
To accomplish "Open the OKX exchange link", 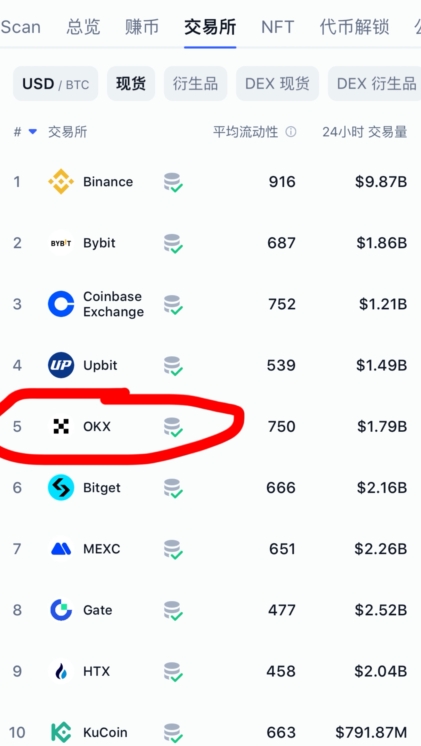I will 97,426.
